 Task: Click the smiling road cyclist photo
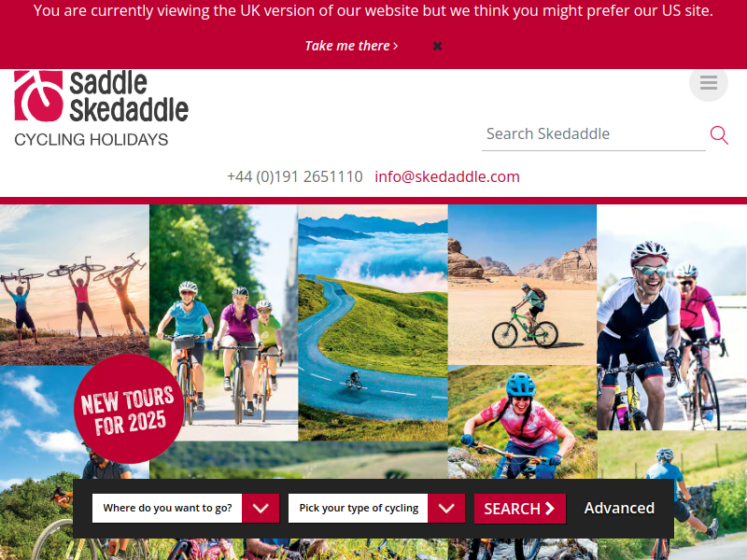click(672, 317)
